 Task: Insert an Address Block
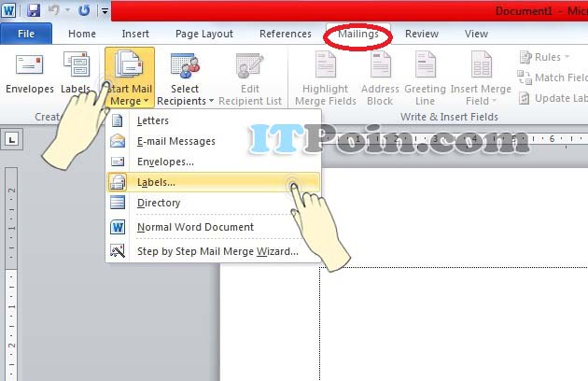[380, 78]
